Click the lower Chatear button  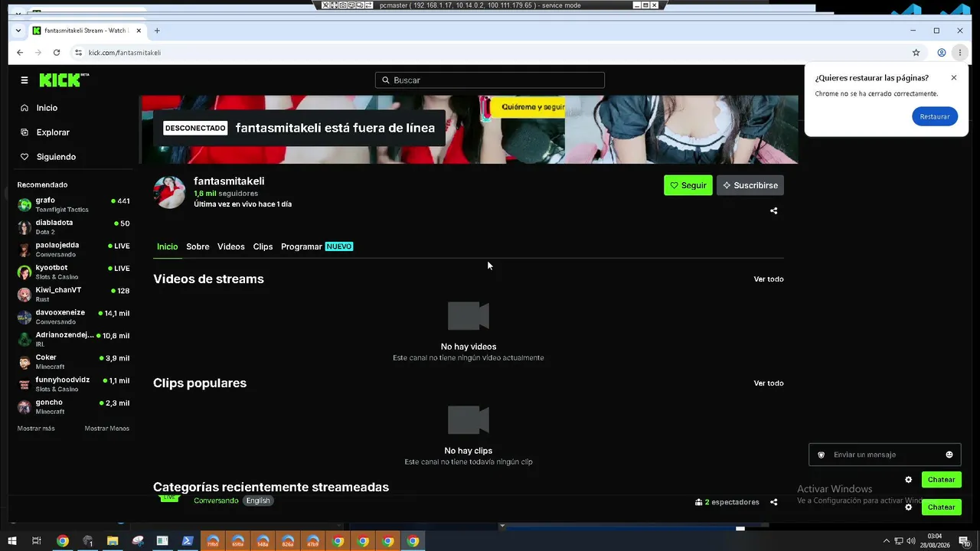coord(942,507)
